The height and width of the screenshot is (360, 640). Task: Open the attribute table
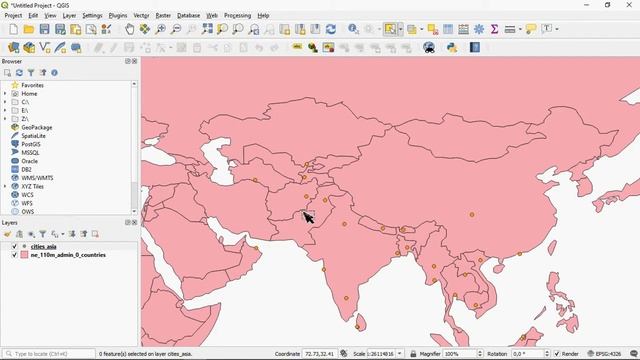[x=448, y=29]
